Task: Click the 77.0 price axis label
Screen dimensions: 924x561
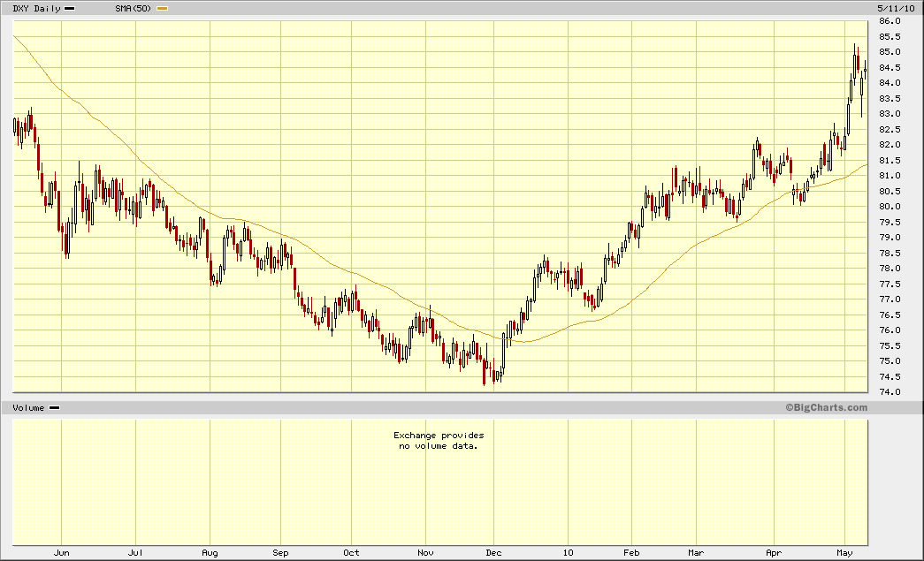Action: point(890,299)
